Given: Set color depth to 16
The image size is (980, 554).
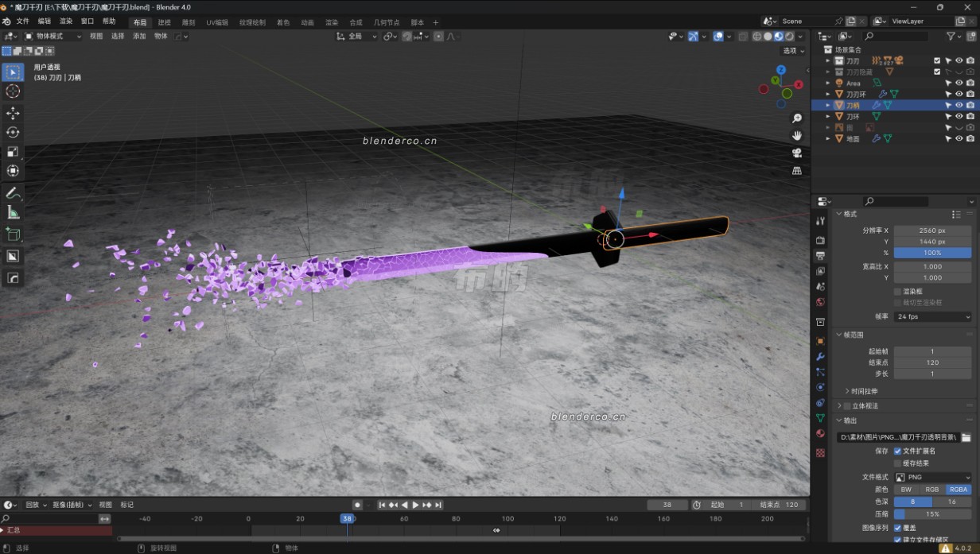Looking at the screenshot, I should pyautogui.click(x=952, y=502).
